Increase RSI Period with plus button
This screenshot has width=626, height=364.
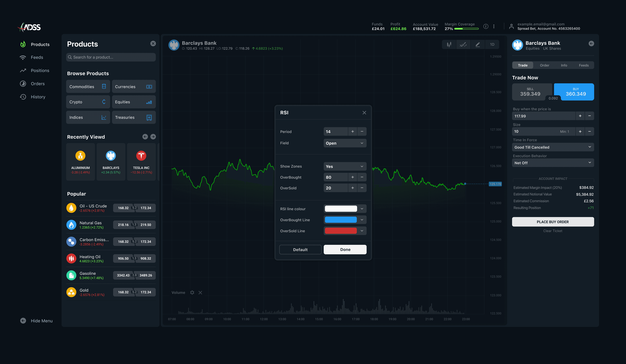[353, 131]
